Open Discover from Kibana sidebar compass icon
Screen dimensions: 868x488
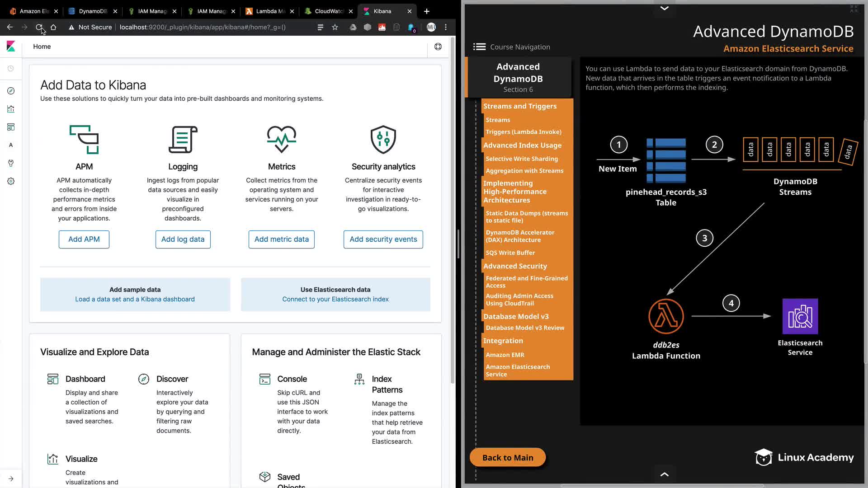tap(11, 91)
